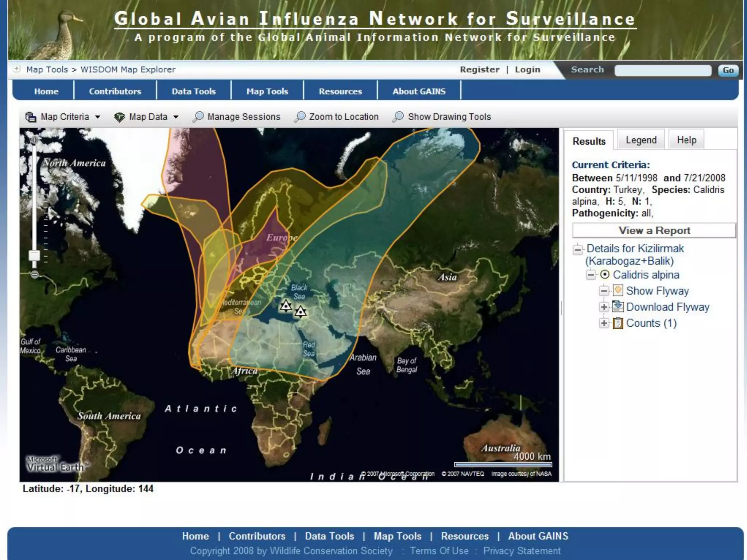Open the Map Tools menu in the navigation bar
The image size is (747, 560).
click(267, 91)
